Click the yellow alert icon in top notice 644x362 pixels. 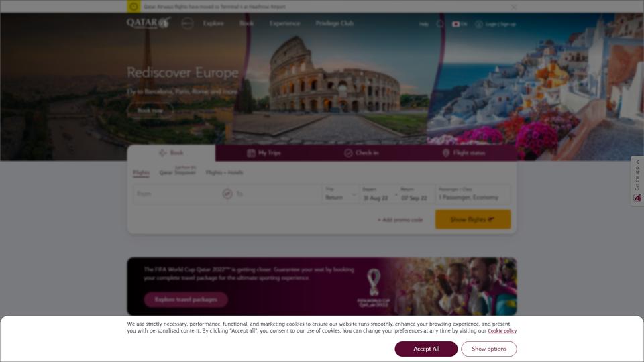[133, 7]
